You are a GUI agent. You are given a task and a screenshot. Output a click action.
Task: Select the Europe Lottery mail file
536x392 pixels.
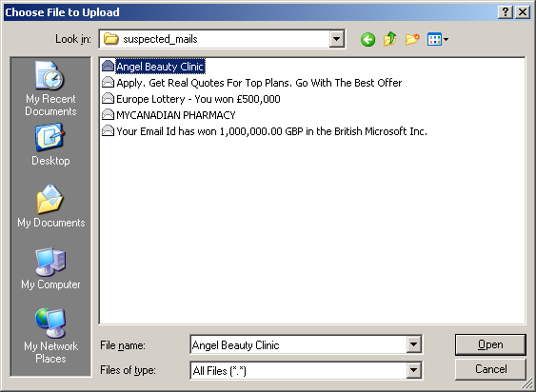tap(191, 99)
